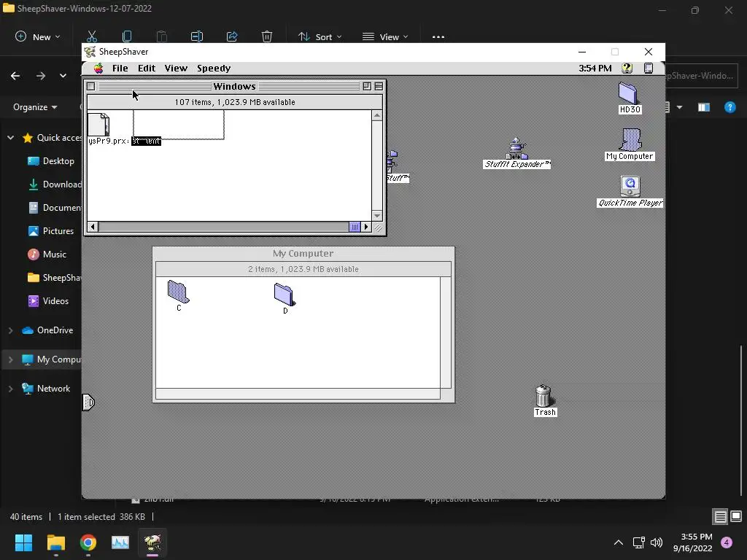Click the New button in Explorer toolbar

[38, 36]
